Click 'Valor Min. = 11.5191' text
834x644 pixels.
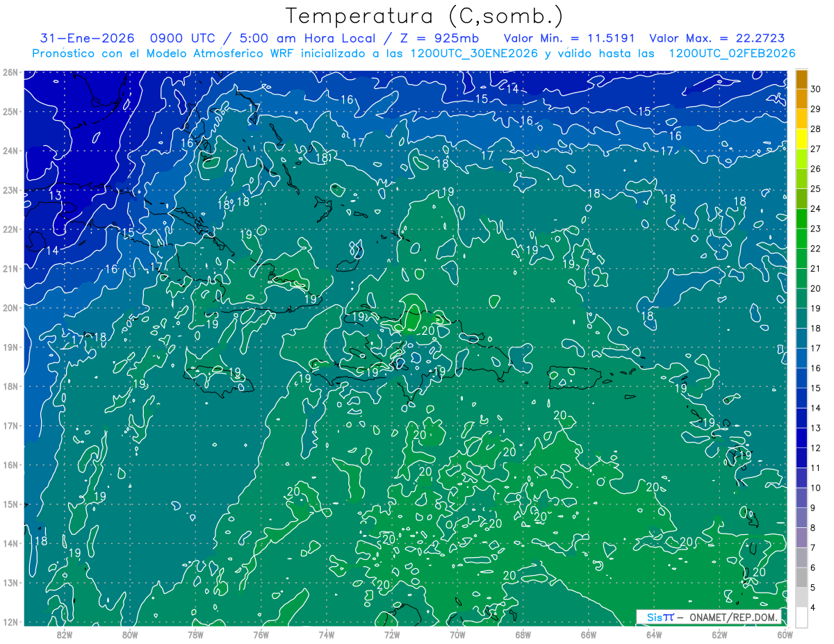pyautogui.click(x=569, y=39)
